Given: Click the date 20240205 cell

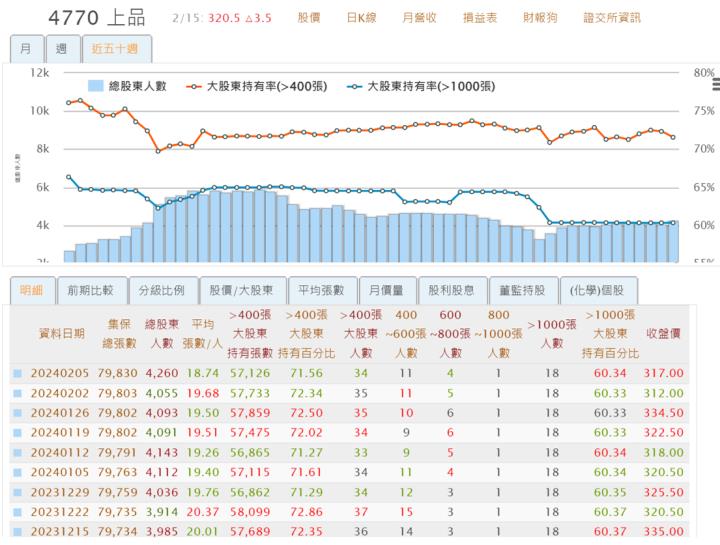Looking at the screenshot, I should [x=60, y=373].
